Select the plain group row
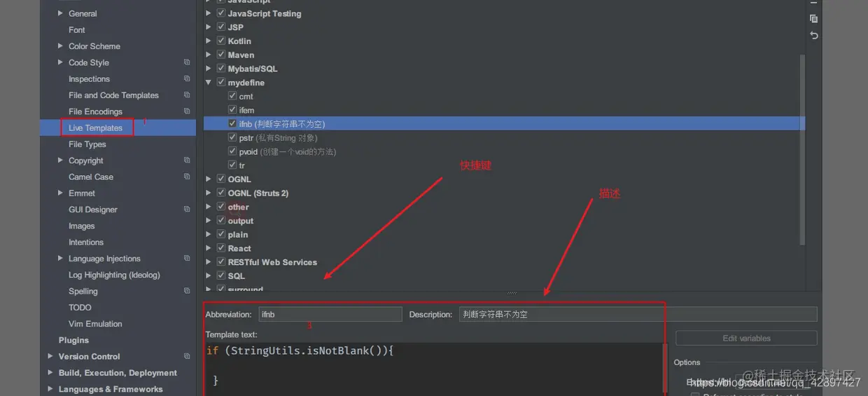 [504, 235]
